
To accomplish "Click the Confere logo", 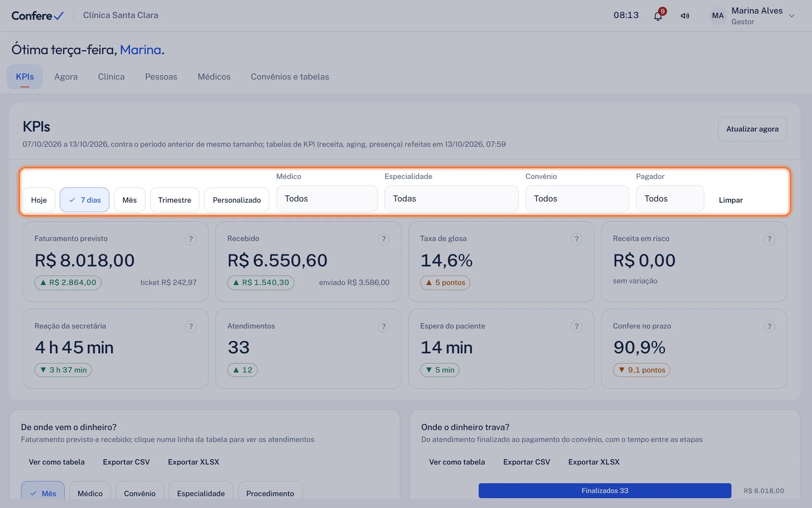I will pos(38,16).
